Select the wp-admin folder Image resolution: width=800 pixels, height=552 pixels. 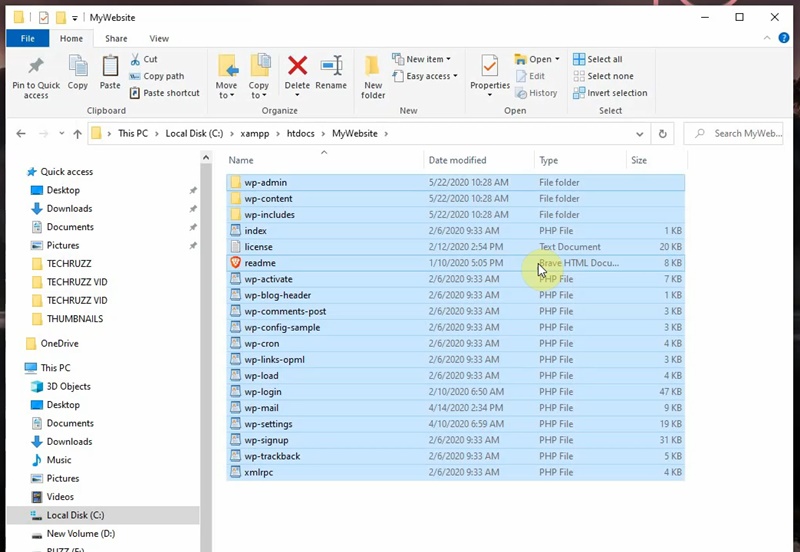456,182
